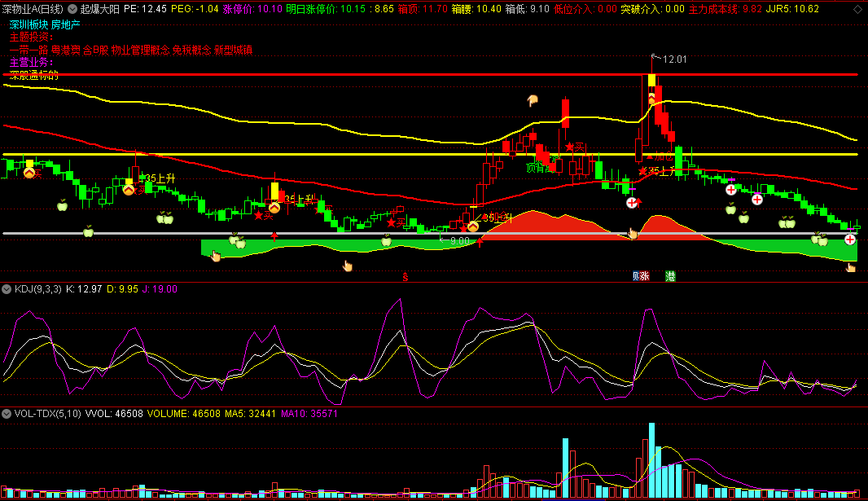Click the 箱腰: 10.40 readout

tap(476, 9)
